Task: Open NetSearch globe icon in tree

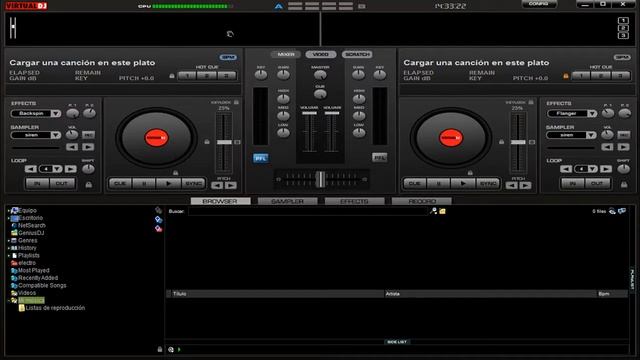Action: [14, 225]
